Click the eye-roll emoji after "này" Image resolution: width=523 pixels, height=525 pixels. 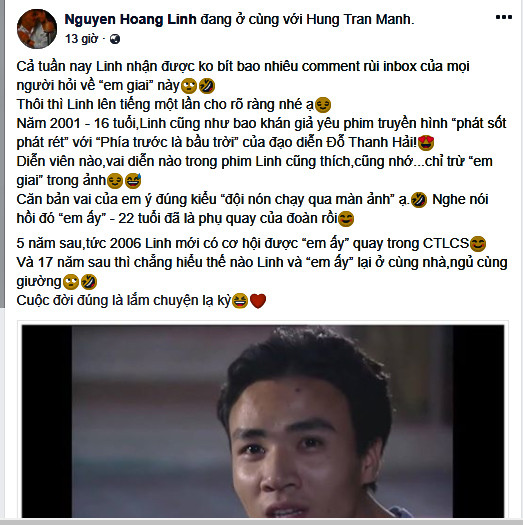coord(189,86)
